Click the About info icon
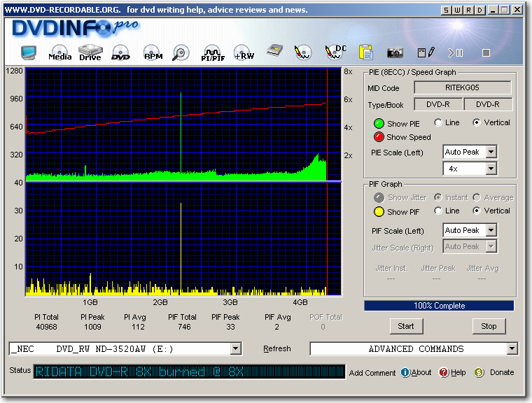The image size is (532, 403). click(405, 372)
